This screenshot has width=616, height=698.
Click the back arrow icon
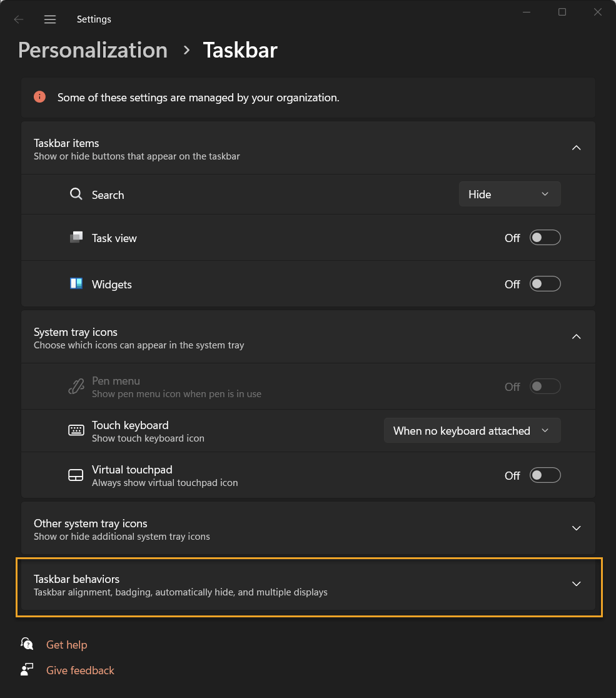click(19, 19)
